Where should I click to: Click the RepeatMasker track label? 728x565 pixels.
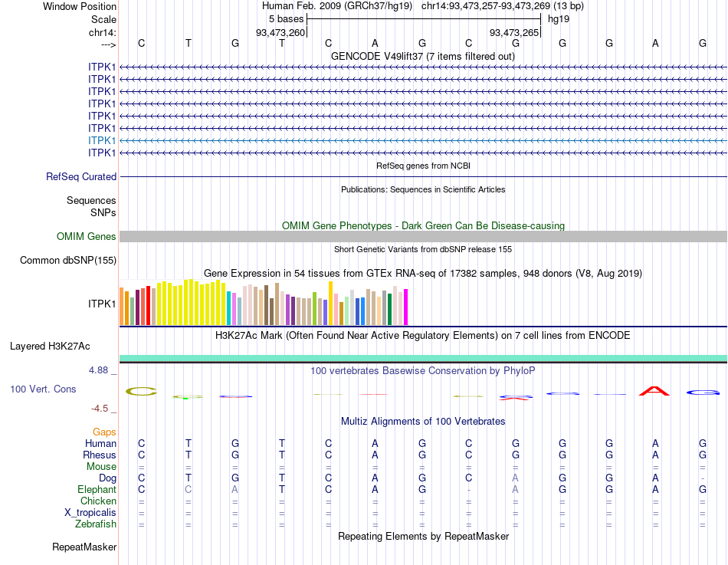tap(84, 547)
